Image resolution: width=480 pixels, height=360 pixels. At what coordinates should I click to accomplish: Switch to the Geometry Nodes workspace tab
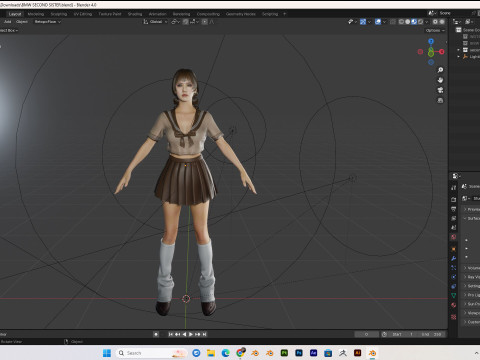241,14
